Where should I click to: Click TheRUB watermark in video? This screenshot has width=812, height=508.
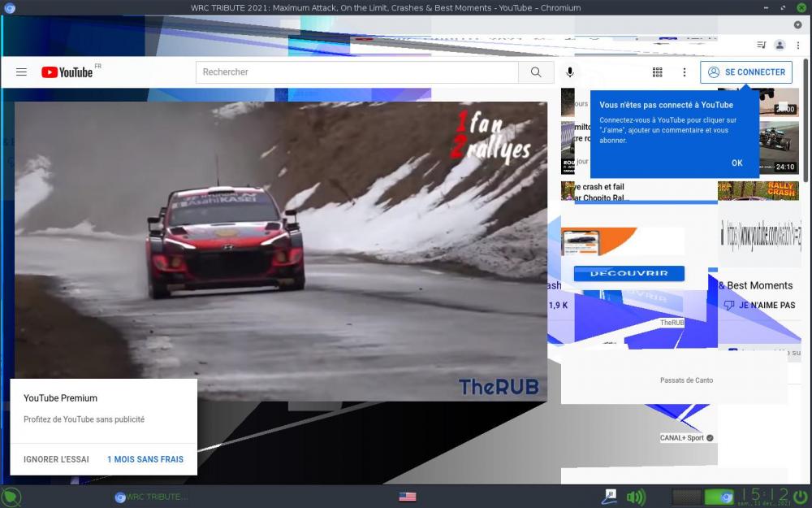[x=499, y=387]
